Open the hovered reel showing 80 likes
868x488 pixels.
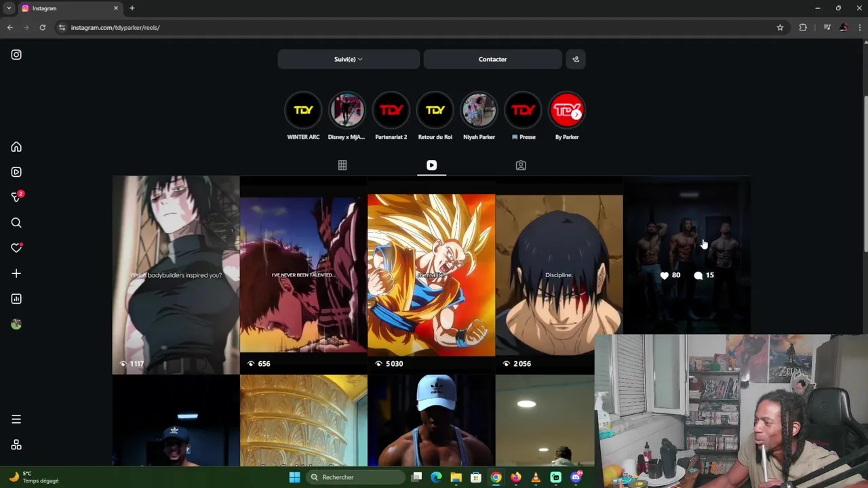(686, 255)
